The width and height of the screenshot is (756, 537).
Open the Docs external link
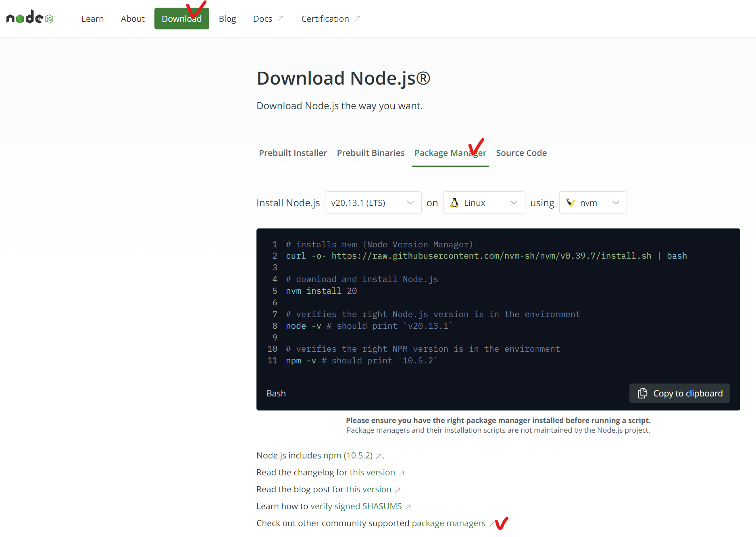tap(268, 19)
